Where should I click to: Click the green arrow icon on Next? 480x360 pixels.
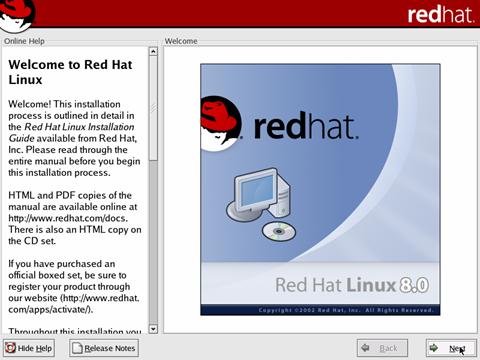[434, 348]
